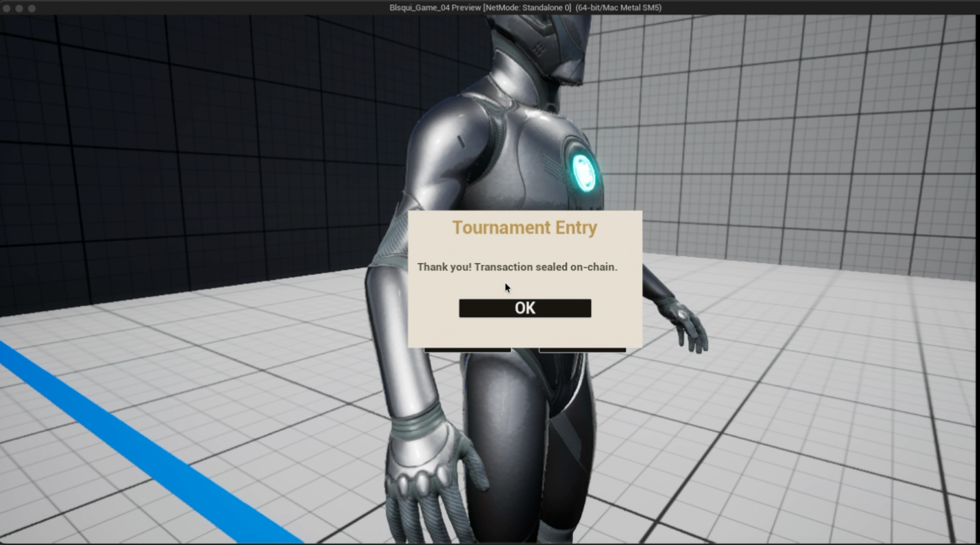The image size is (980, 545).
Task: Click the Tournament Entry dialog title
Action: (525, 228)
